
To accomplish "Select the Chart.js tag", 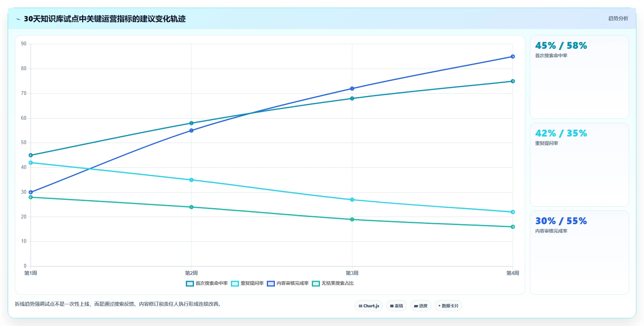I will (x=369, y=306).
